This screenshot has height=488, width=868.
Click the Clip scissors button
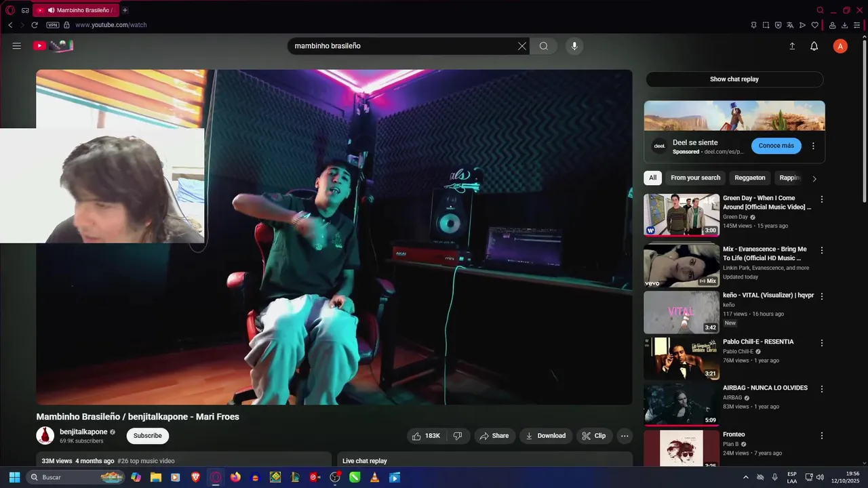[x=594, y=436]
